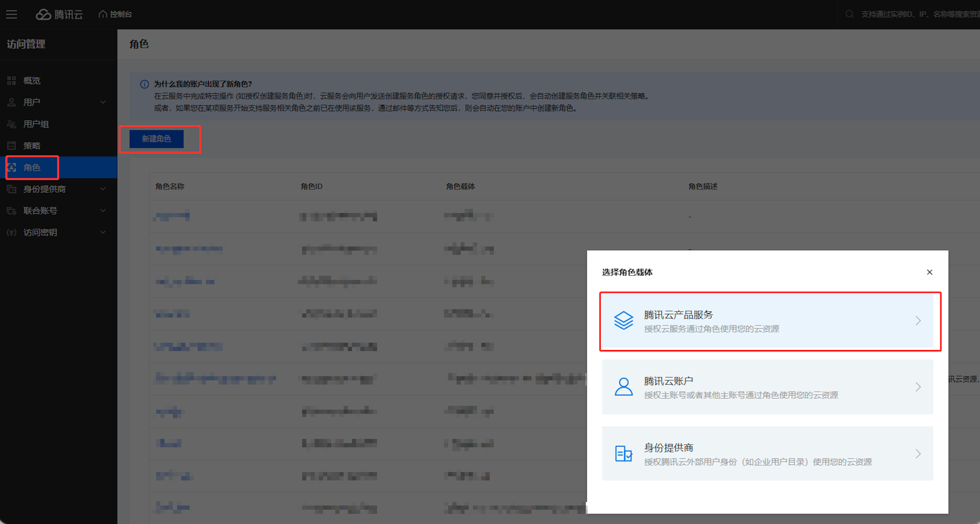The width and height of the screenshot is (980, 524).
Task: Select 角色 in the sidebar
Action: 32,167
